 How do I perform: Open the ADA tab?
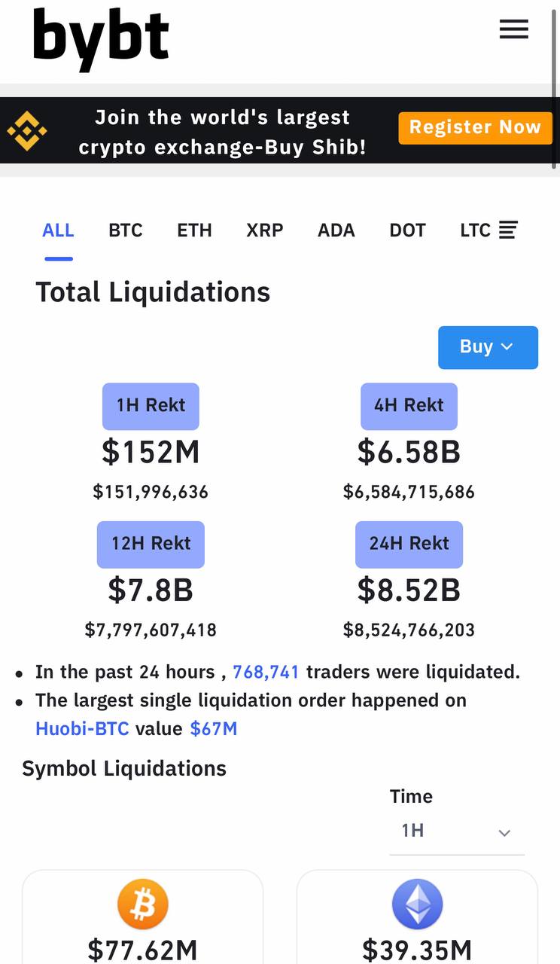pos(336,230)
